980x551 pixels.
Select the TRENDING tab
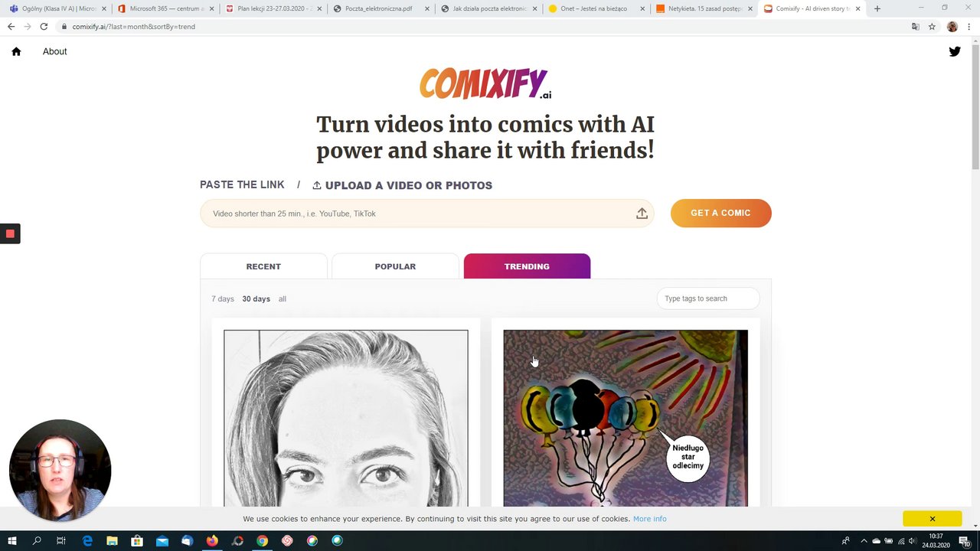[527, 266]
